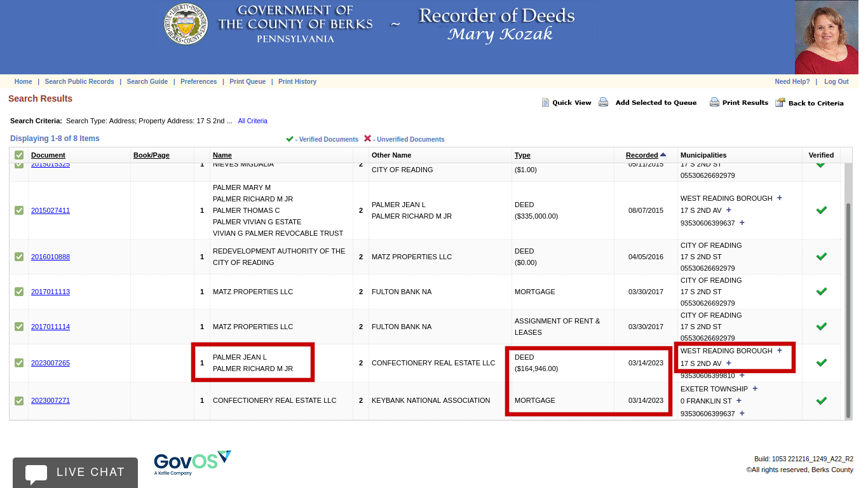Open document 2023007265 link

51,363
